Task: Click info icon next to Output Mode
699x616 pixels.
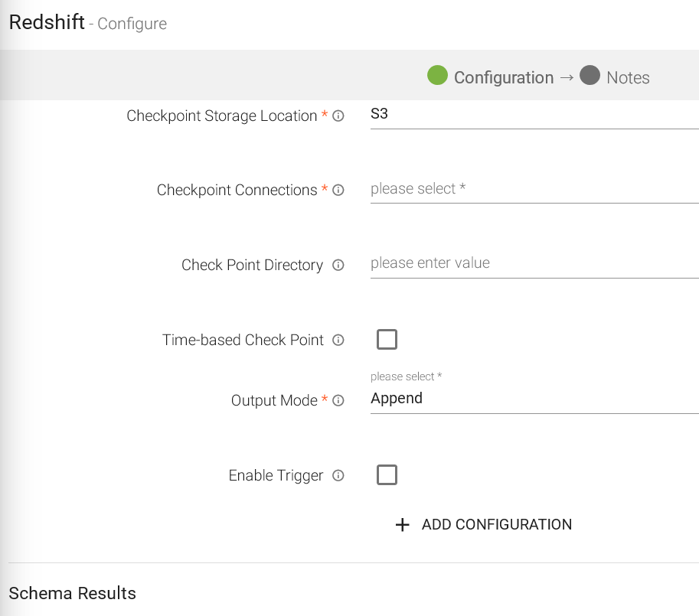Action: pyautogui.click(x=338, y=400)
